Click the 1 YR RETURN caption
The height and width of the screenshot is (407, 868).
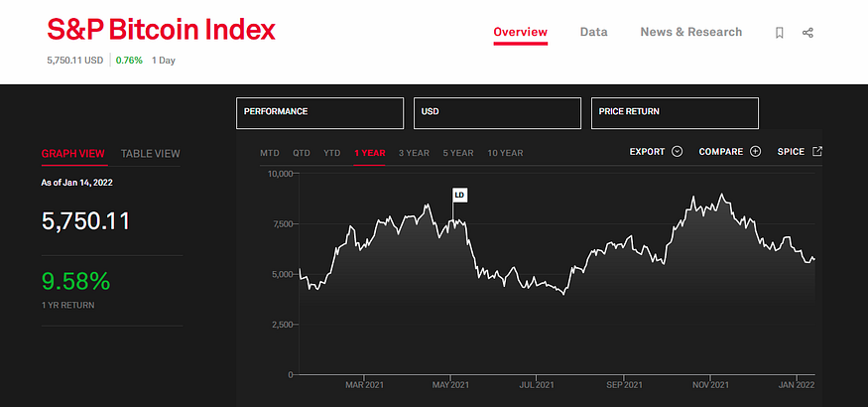coord(68,305)
